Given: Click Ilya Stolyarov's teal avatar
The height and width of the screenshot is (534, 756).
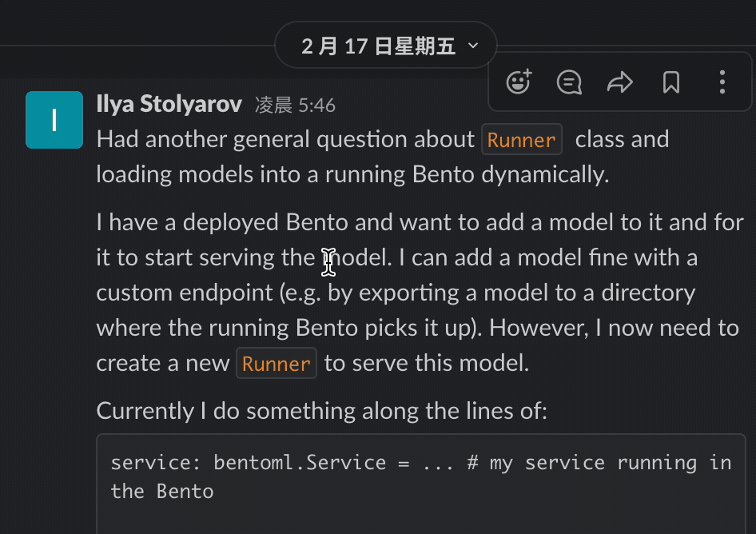Looking at the screenshot, I should tap(54, 120).
